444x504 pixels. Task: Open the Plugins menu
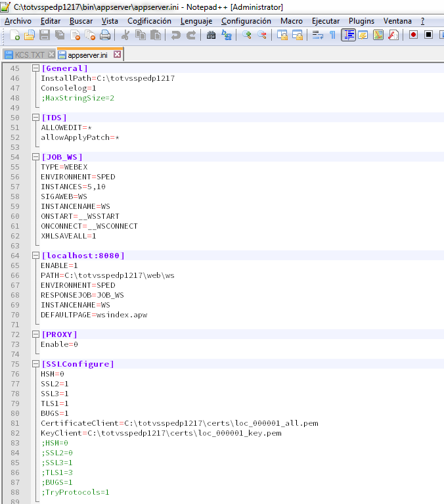coord(361,21)
